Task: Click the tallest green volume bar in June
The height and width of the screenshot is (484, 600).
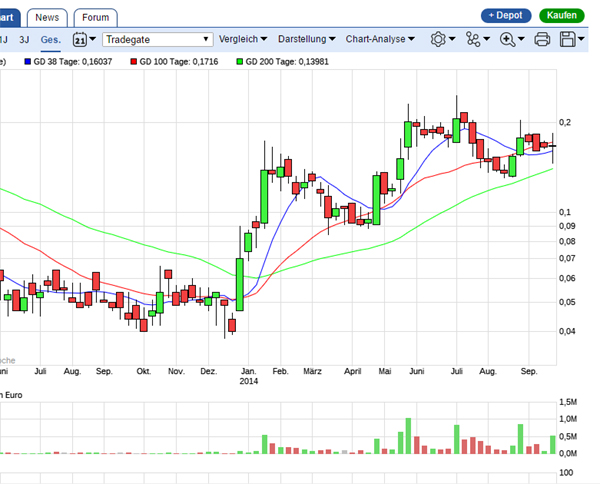Action: (x=408, y=436)
